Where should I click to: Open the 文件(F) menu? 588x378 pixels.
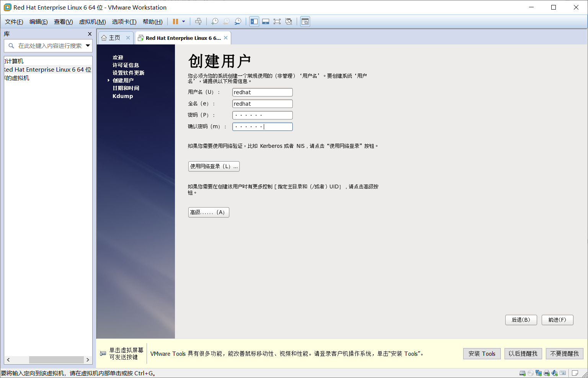coord(14,22)
